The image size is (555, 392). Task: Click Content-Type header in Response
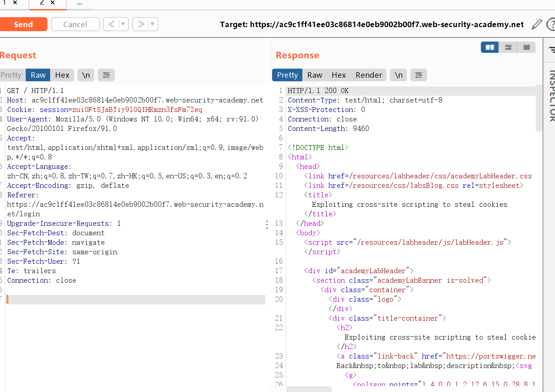tap(365, 100)
